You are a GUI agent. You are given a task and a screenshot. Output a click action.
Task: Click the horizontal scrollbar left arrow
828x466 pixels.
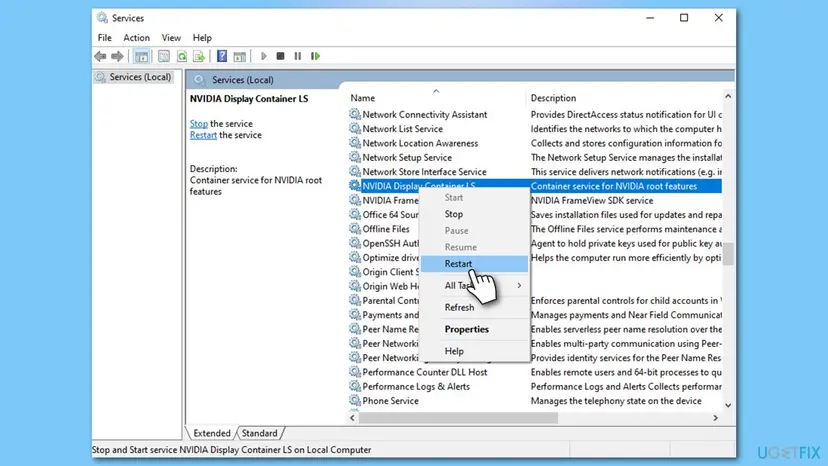[x=352, y=418]
